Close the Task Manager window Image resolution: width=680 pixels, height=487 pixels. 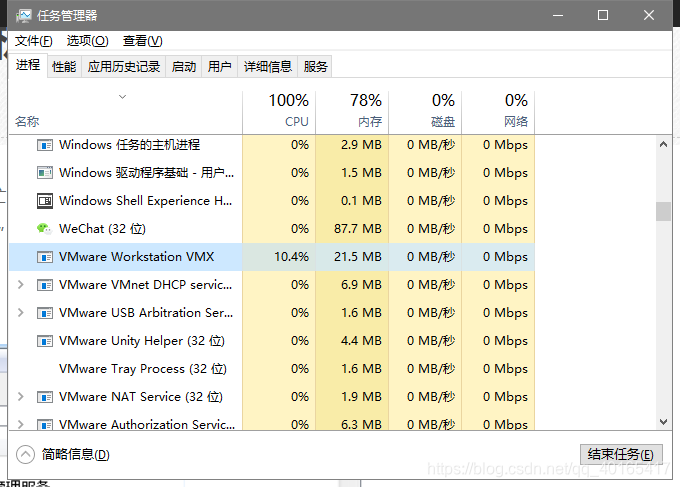click(649, 16)
